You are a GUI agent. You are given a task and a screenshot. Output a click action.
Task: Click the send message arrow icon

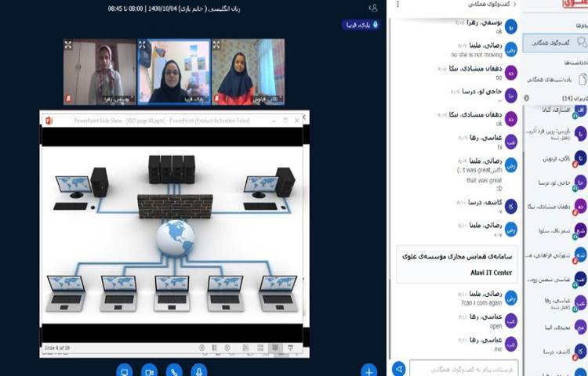pyautogui.click(x=398, y=368)
